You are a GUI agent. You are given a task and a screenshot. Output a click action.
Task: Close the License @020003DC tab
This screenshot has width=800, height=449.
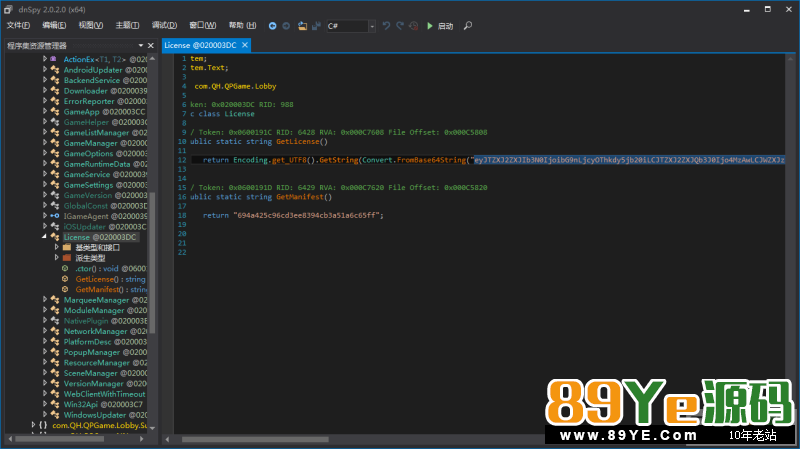[x=245, y=45]
